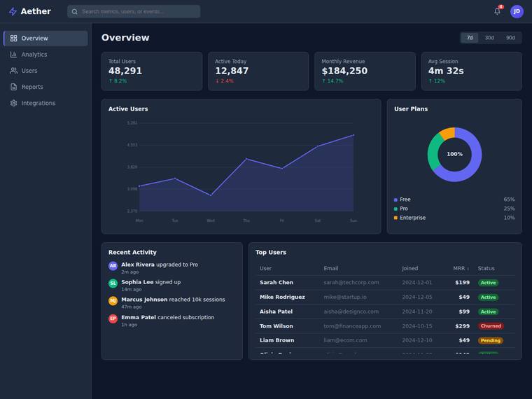
Task: Click the $299 MRR value
Action: 463,326
